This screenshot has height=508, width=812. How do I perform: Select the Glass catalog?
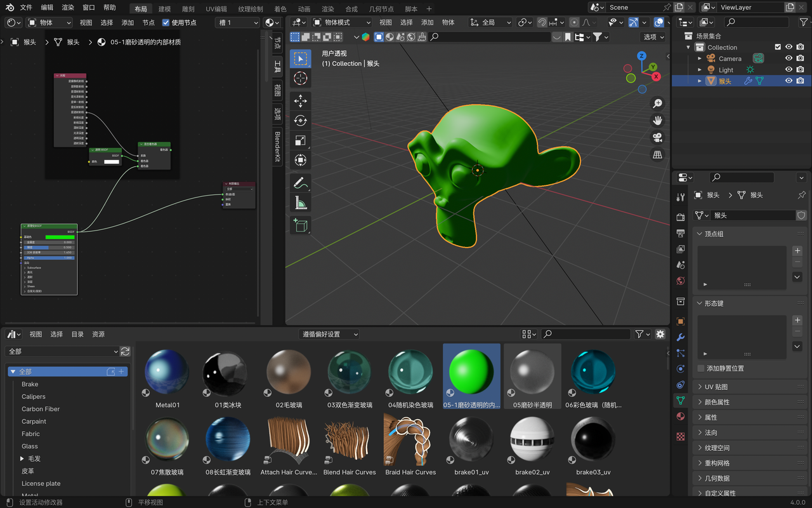(30, 446)
